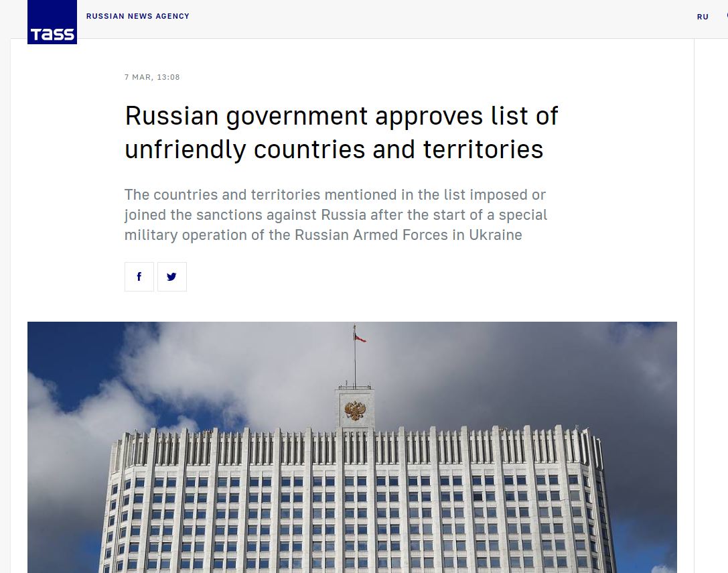Click the golden double-headed eagle emblem
The height and width of the screenshot is (573, 728).
354,410
